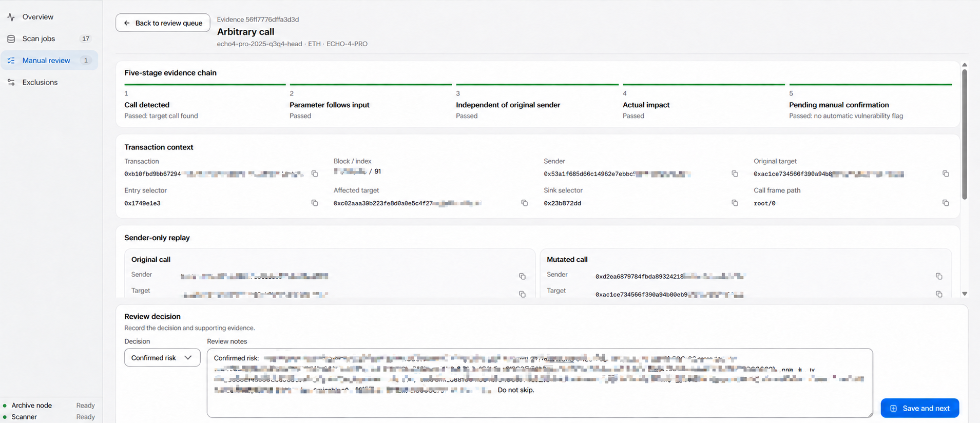Click the Sink selector value 0x23b872dd
The height and width of the screenshot is (423, 980).
click(562, 203)
